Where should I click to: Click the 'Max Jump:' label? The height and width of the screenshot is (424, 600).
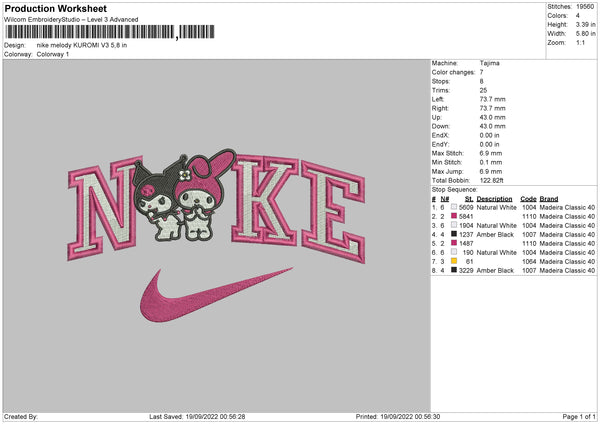click(x=447, y=171)
